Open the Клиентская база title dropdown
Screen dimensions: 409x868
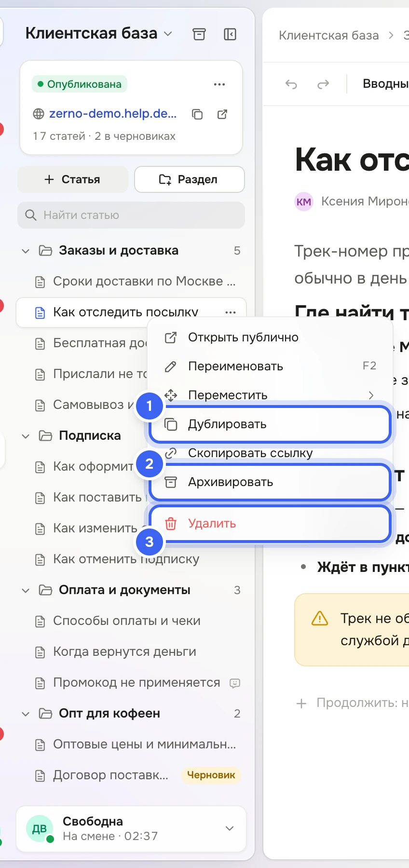coord(168,34)
